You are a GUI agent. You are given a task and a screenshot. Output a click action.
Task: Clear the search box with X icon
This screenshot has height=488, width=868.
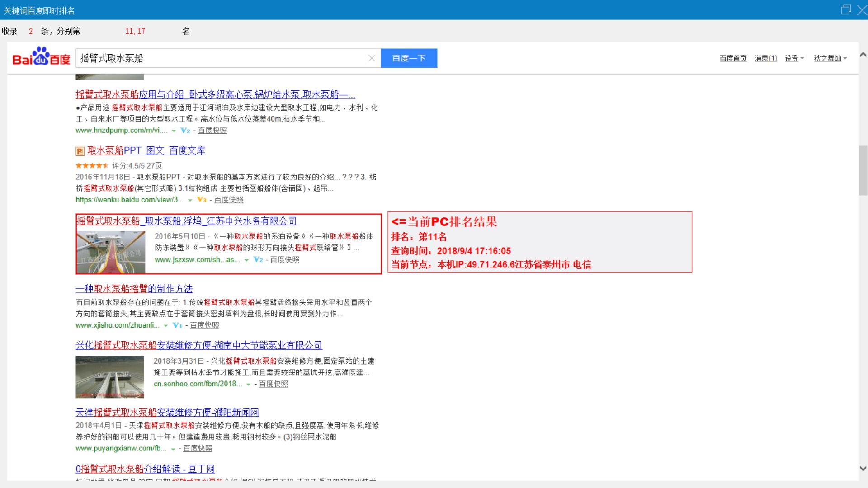(x=372, y=58)
